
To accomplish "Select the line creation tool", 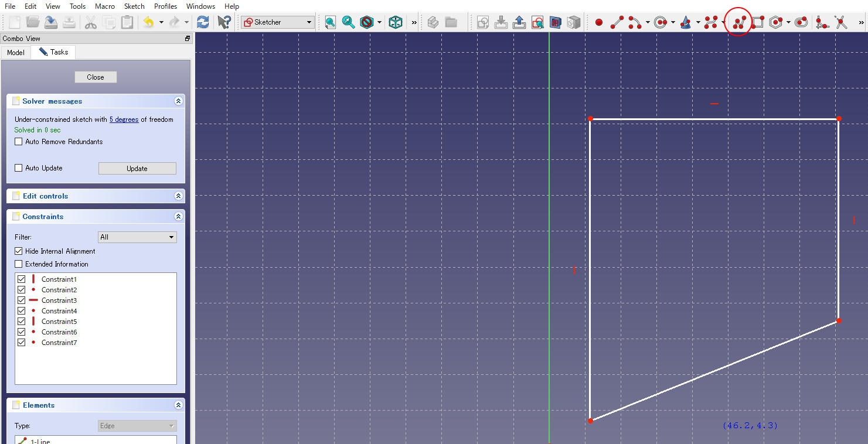I will coord(617,22).
